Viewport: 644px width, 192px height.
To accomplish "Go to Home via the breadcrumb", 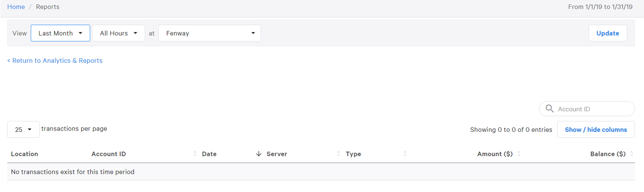I will pyautogui.click(x=16, y=7).
